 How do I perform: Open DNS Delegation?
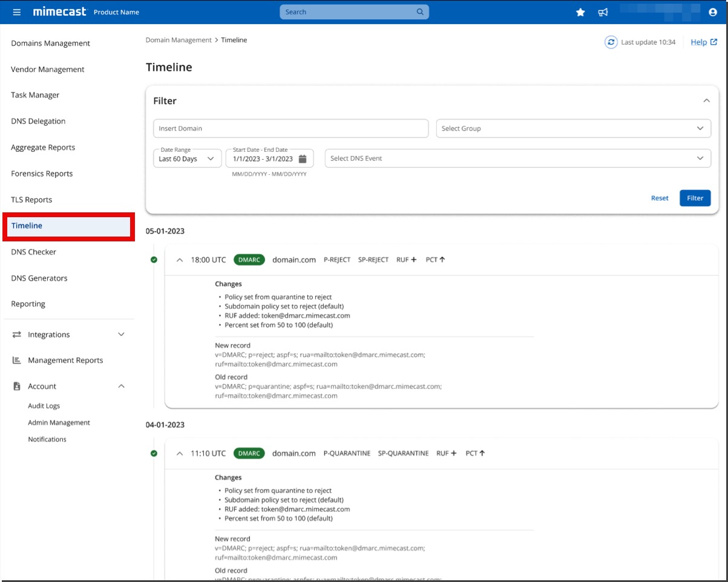pos(38,121)
